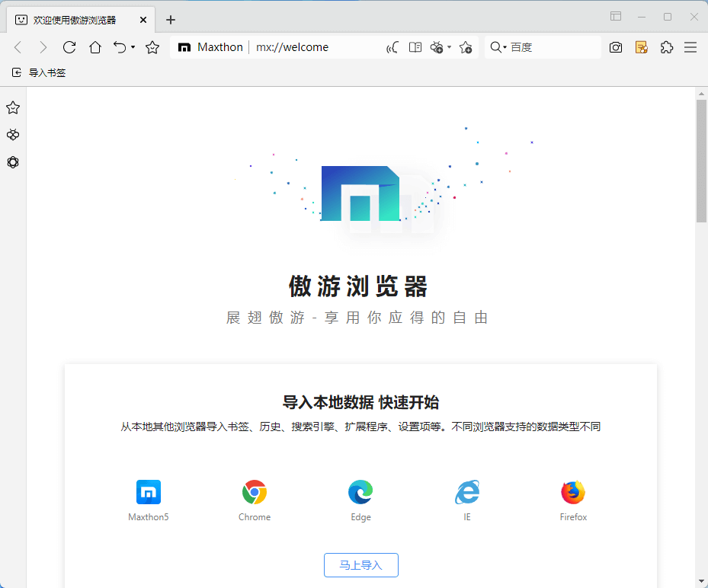Switch to reader mode icon

point(415,47)
